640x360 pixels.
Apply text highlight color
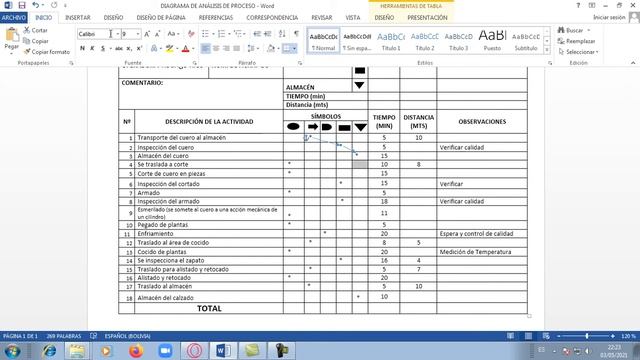pyautogui.click(x=169, y=48)
